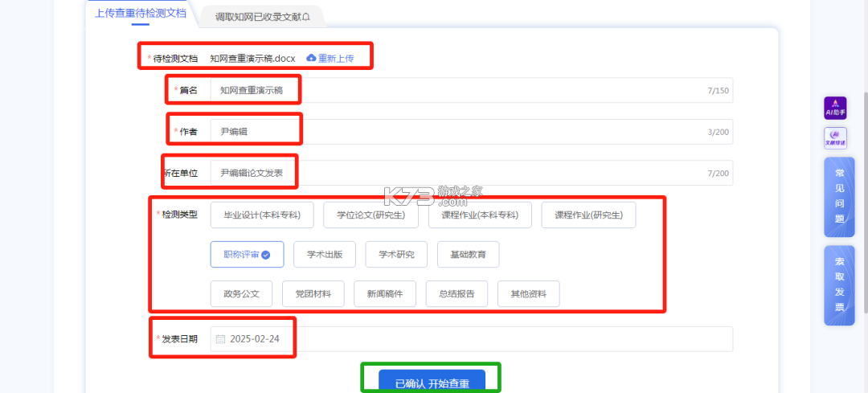Click the 待检测文档 label
The height and width of the screenshot is (393, 868).
tap(175, 58)
